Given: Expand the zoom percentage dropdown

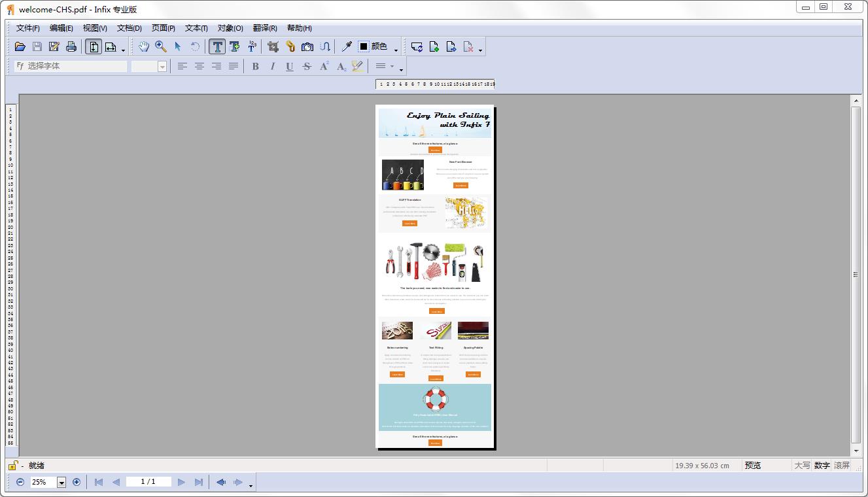Looking at the screenshot, I should point(62,482).
